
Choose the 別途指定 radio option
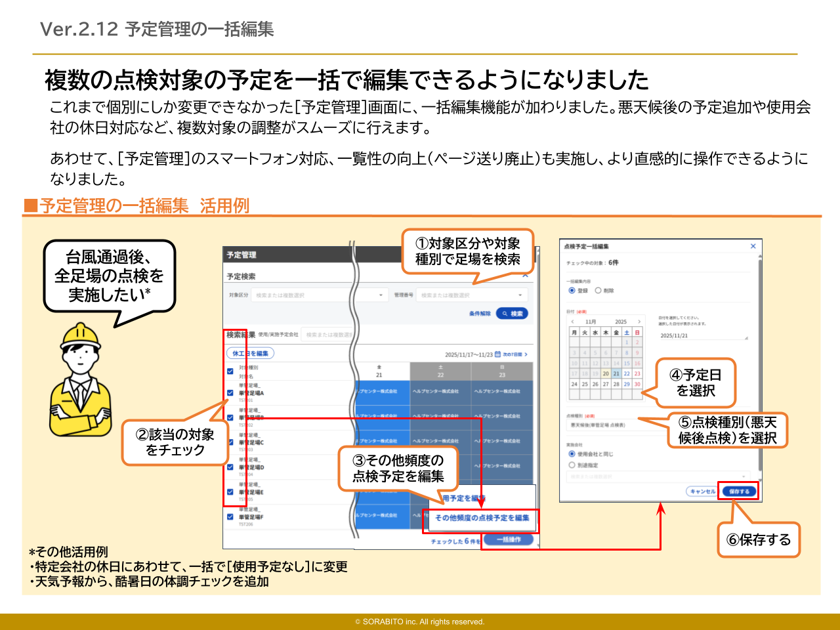[572, 465]
